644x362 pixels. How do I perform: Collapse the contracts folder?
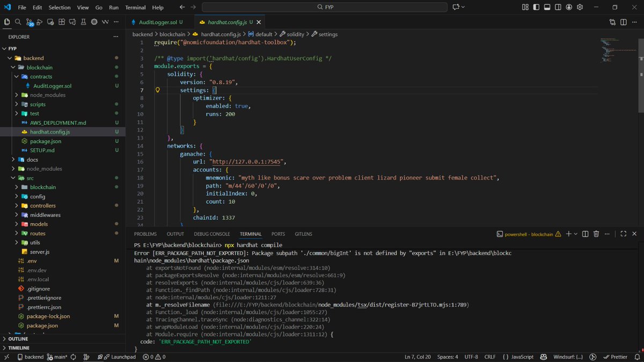(17, 77)
